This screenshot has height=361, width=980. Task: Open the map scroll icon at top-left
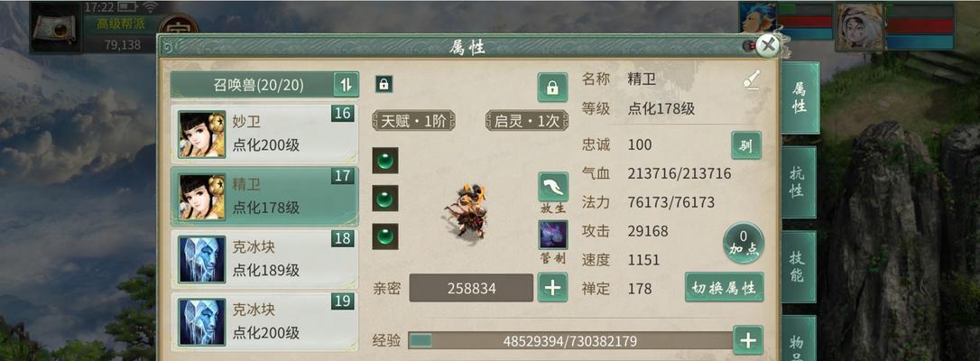[x=55, y=27]
